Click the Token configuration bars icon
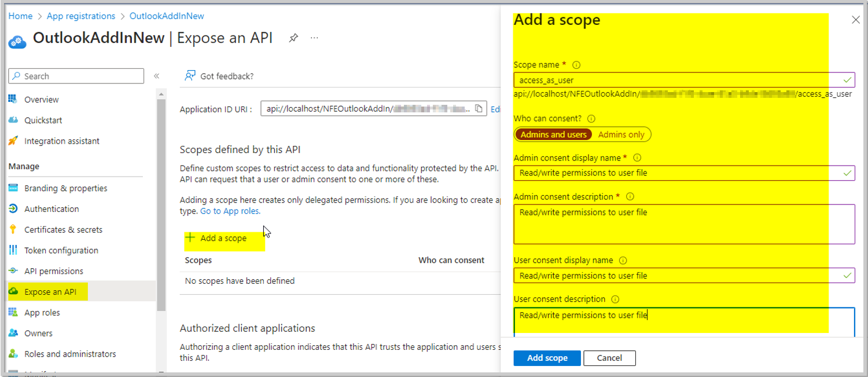This screenshot has width=868, height=377. pyautogui.click(x=13, y=250)
